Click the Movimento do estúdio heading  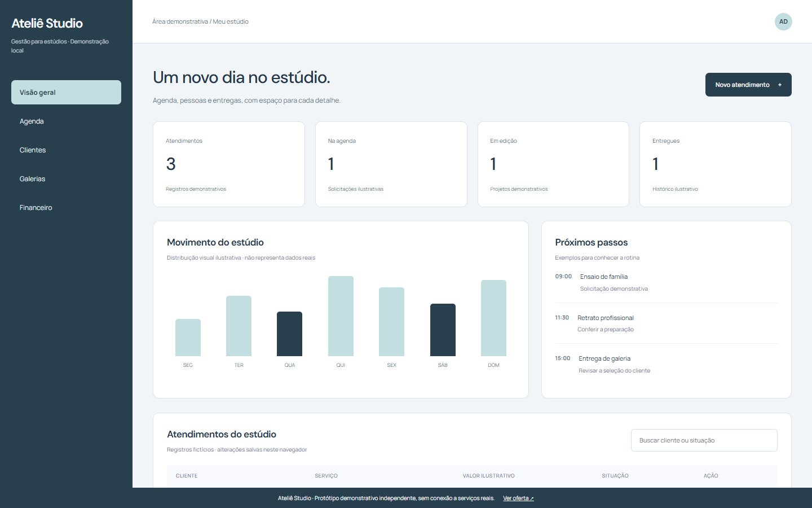click(x=215, y=242)
